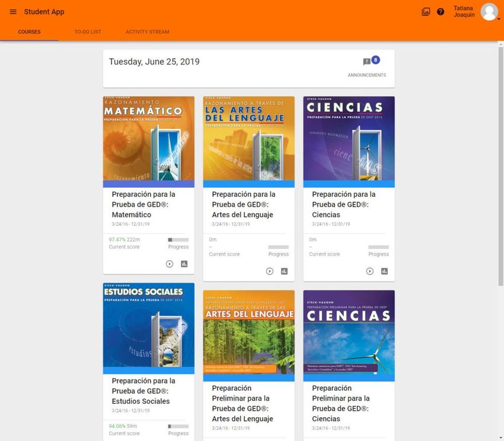Open Preliminar Ciencias wind turbine cover
This screenshot has height=441, width=504.
pyautogui.click(x=349, y=333)
